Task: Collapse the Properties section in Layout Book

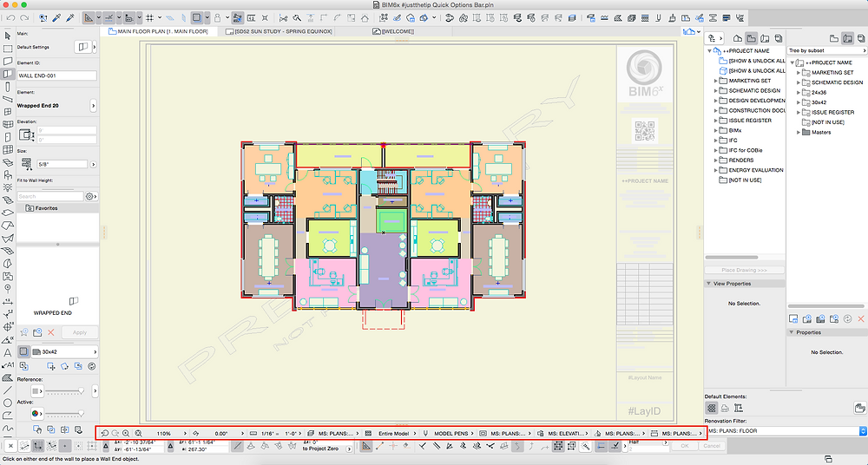Action: tap(792, 332)
